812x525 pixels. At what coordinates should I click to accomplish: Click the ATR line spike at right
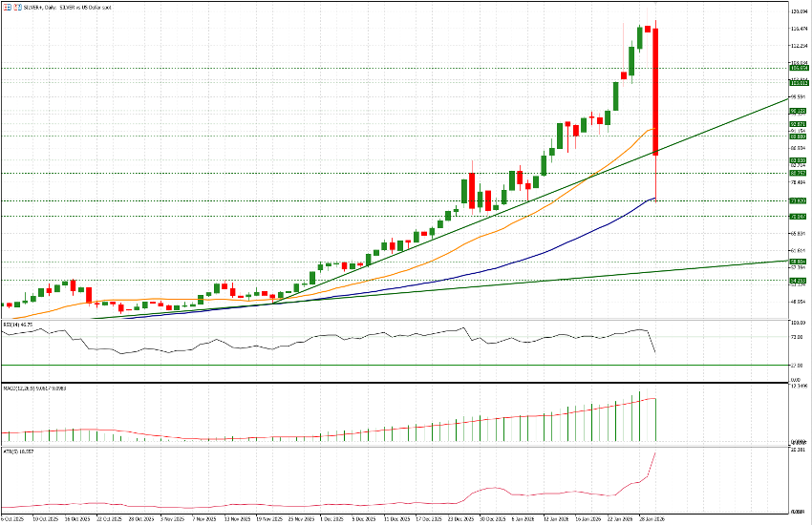click(653, 456)
